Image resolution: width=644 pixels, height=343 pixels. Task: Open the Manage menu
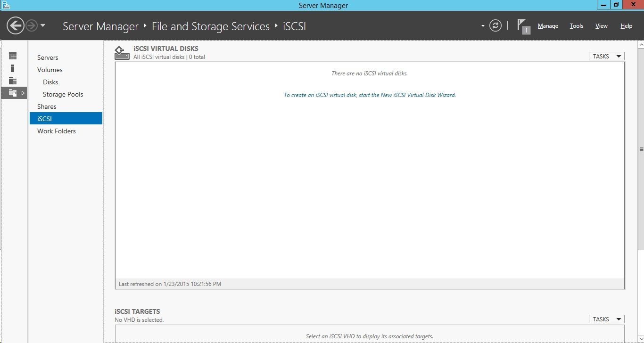tap(548, 26)
